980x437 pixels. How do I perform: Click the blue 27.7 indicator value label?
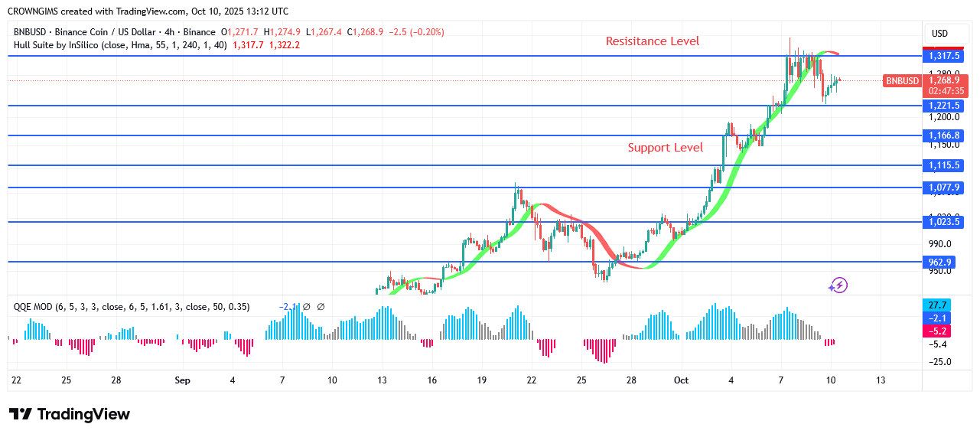[x=938, y=305]
